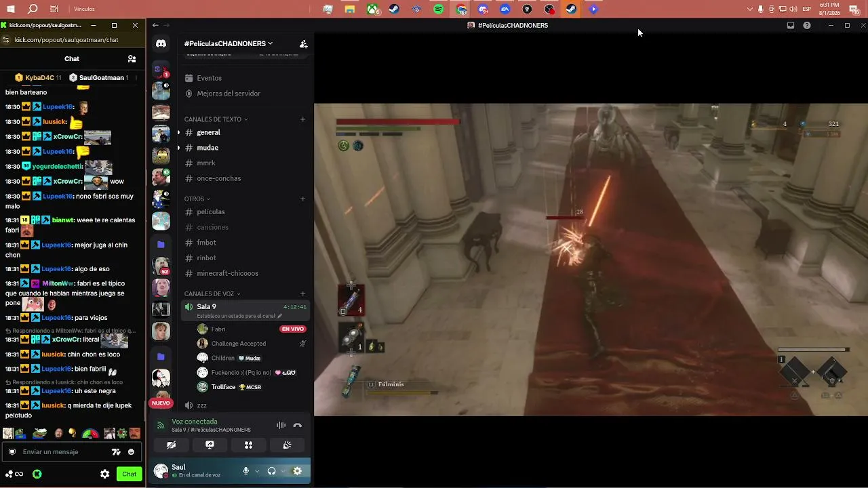Open the 7TV emote menu in Kick chat
Screen dimensions: 868x488
[x=116, y=452]
